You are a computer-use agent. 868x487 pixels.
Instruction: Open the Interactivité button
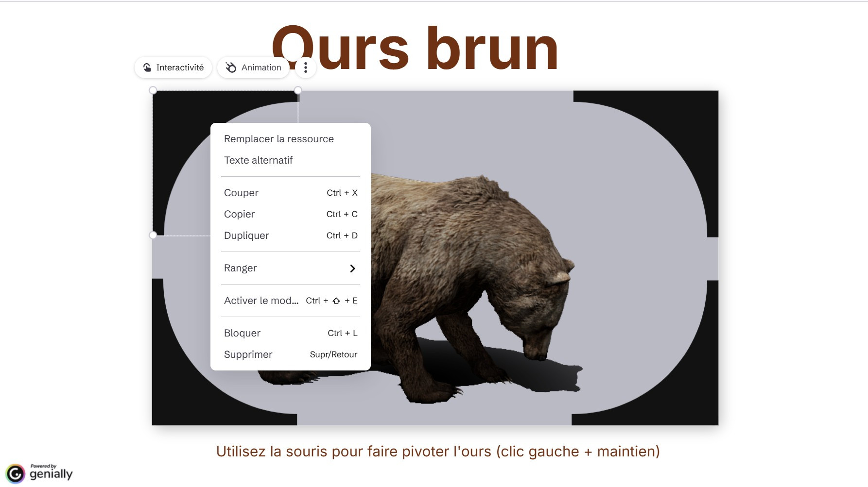(x=173, y=67)
